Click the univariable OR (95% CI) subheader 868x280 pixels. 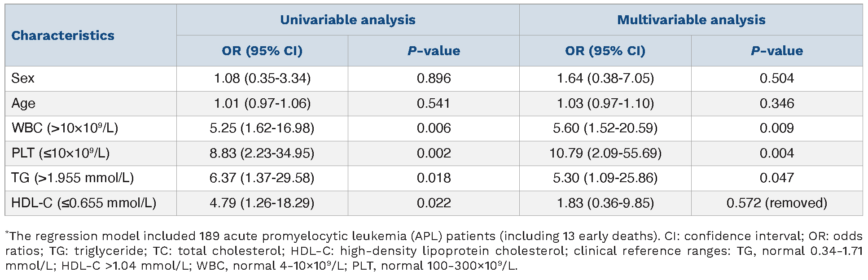pyautogui.click(x=262, y=51)
